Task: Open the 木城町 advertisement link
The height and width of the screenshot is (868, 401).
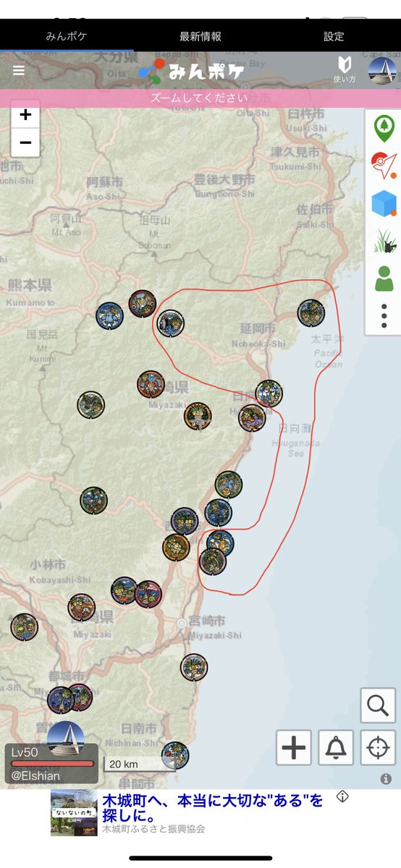Action: point(211,807)
